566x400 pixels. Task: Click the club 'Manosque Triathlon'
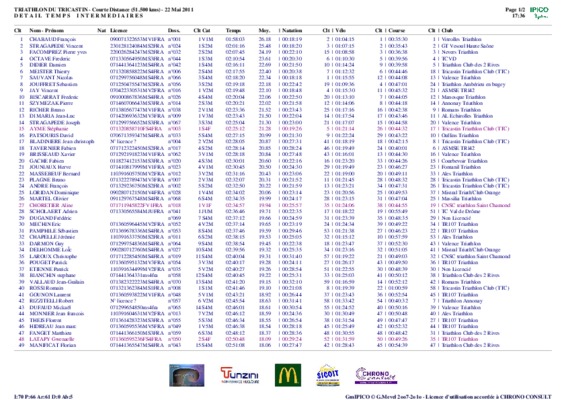pos(463,97)
